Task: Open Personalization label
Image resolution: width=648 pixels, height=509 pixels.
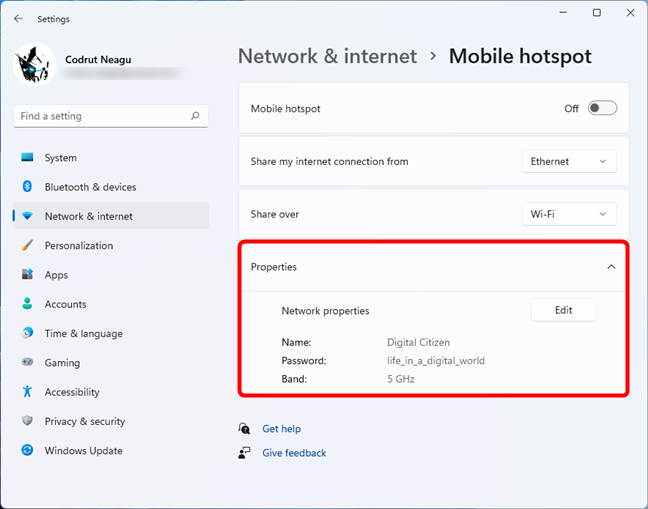Action: (x=79, y=246)
